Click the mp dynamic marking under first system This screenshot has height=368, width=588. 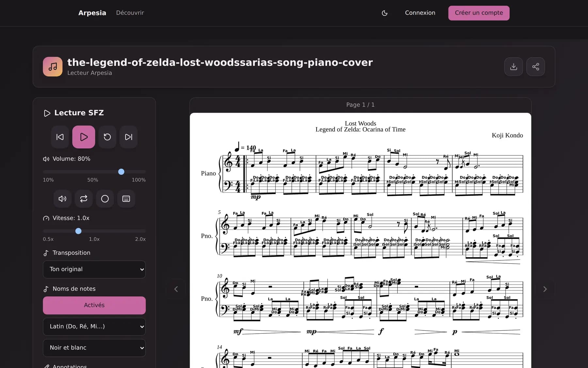pyautogui.click(x=256, y=197)
